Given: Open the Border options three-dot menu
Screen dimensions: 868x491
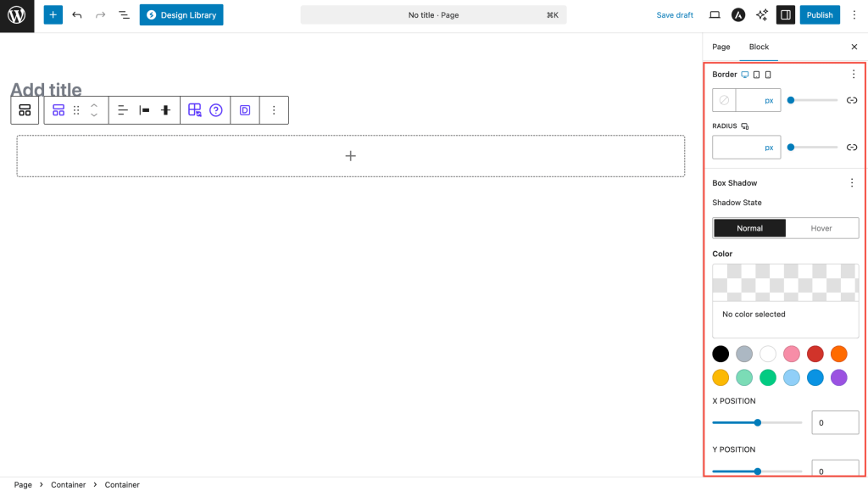Looking at the screenshot, I should click(x=853, y=75).
